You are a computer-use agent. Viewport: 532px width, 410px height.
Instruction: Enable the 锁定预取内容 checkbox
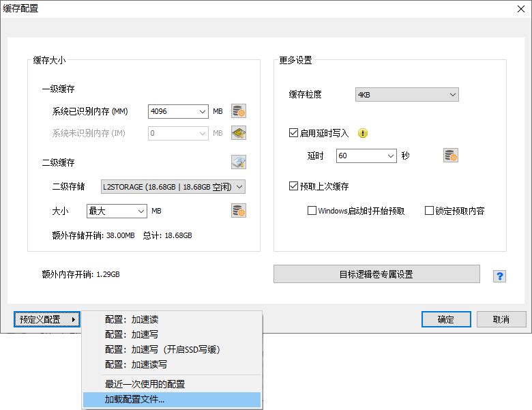[429, 211]
